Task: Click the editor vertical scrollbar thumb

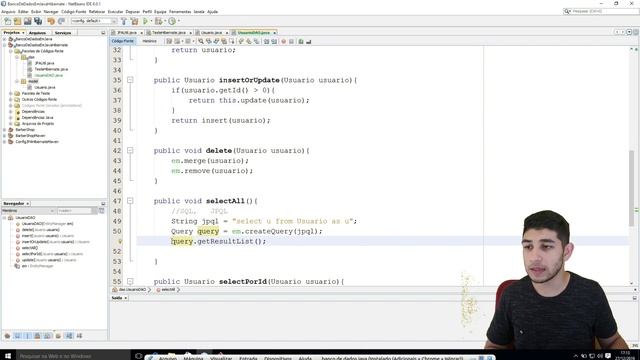Action: tap(631, 188)
